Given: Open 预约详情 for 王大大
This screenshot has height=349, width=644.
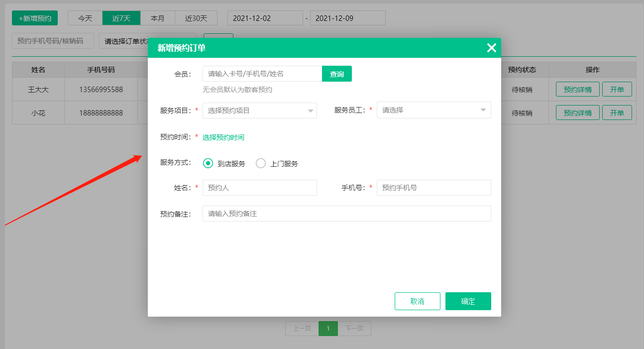Looking at the screenshot, I should coord(578,90).
